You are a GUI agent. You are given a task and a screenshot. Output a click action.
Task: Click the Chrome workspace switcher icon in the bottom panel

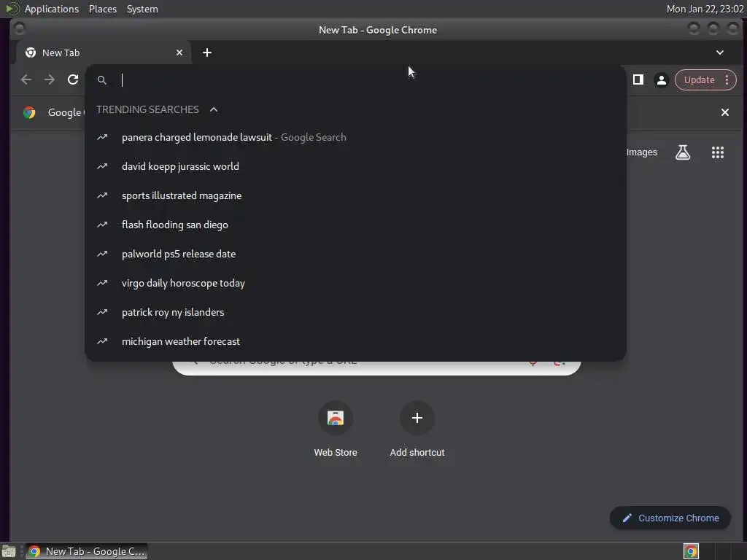(691, 551)
